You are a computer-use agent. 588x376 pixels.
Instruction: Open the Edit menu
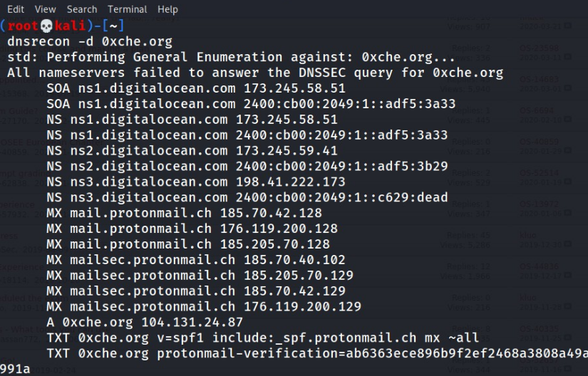coord(17,9)
